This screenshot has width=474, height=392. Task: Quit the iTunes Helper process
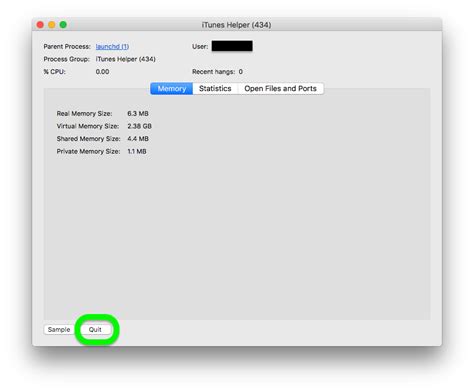point(95,330)
